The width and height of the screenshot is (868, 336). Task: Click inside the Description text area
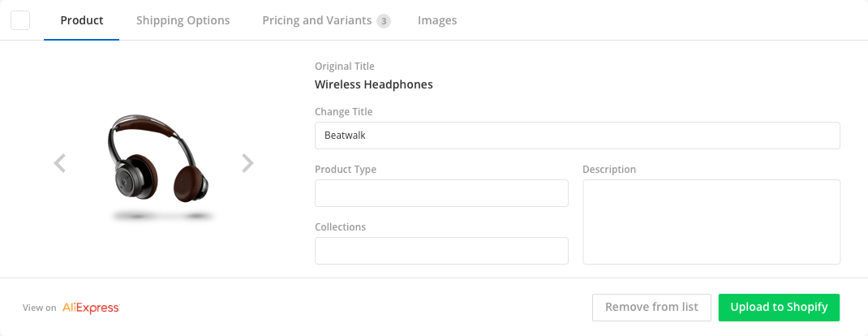(711, 222)
